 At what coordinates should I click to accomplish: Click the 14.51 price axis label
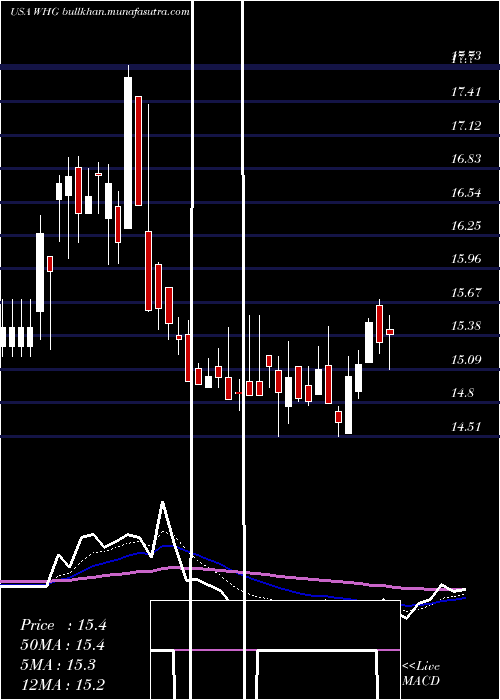click(x=466, y=427)
